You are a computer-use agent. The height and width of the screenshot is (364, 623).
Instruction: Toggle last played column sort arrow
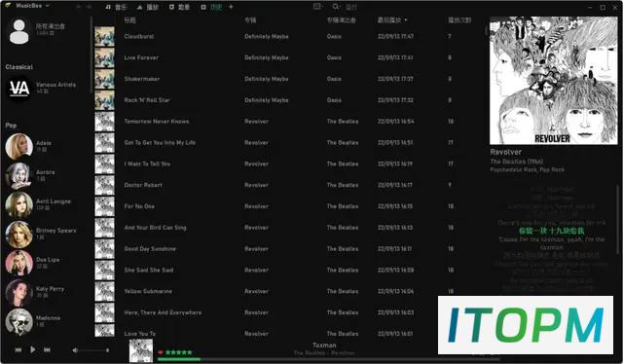(x=406, y=20)
